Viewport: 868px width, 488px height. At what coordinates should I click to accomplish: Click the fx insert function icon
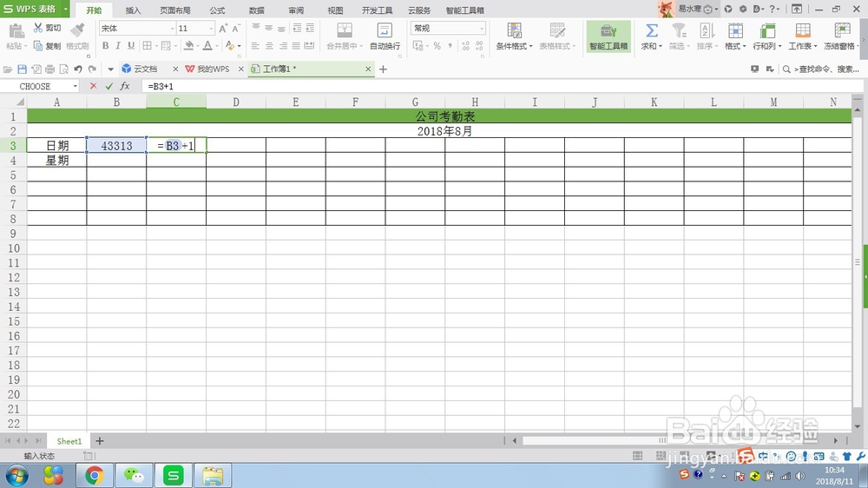[125, 86]
